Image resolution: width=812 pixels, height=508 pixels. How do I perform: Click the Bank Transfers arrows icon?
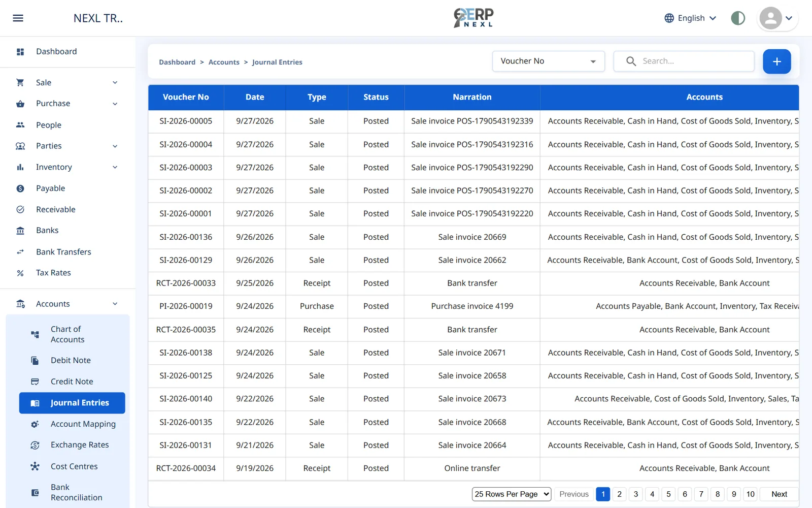coord(20,252)
